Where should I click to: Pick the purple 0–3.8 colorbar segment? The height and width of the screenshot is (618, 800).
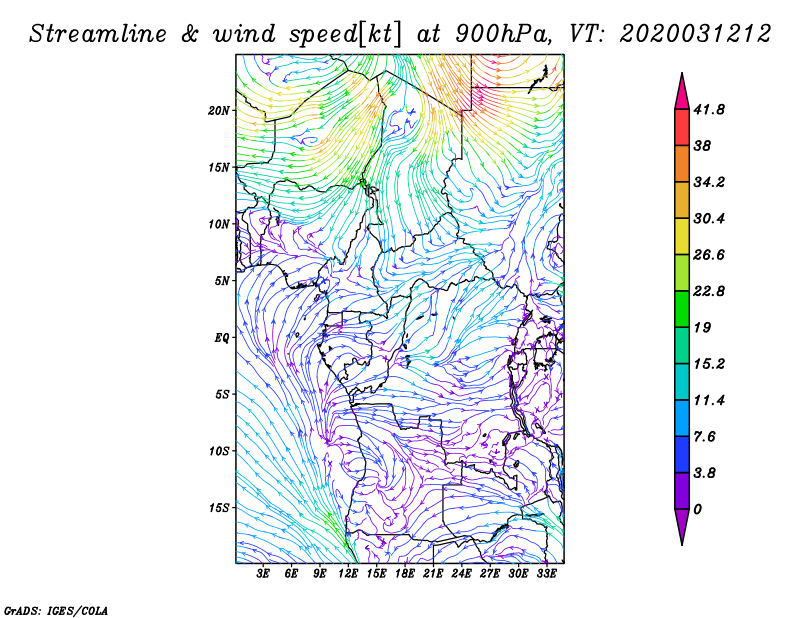click(682, 490)
